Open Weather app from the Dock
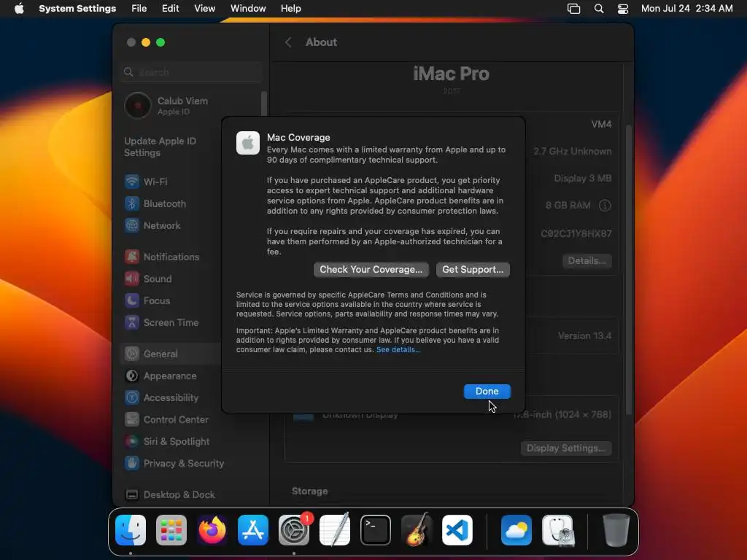Image resolution: width=747 pixels, height=560 pixels. (516, 530)
